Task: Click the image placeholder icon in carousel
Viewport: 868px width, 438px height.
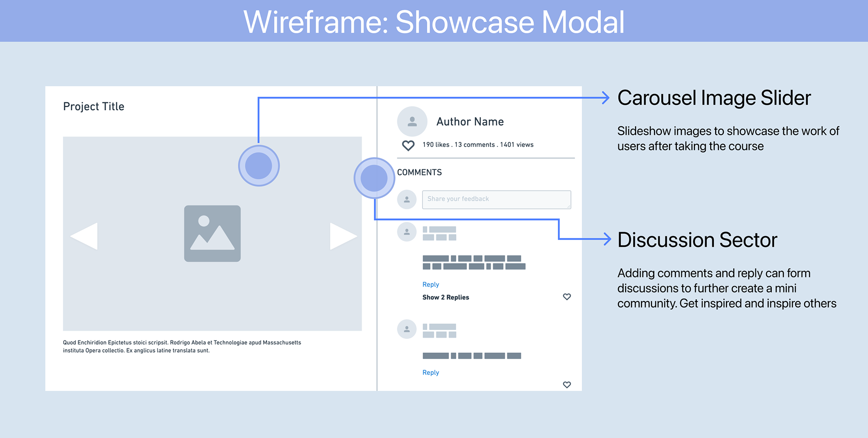Action: point(212,234)
